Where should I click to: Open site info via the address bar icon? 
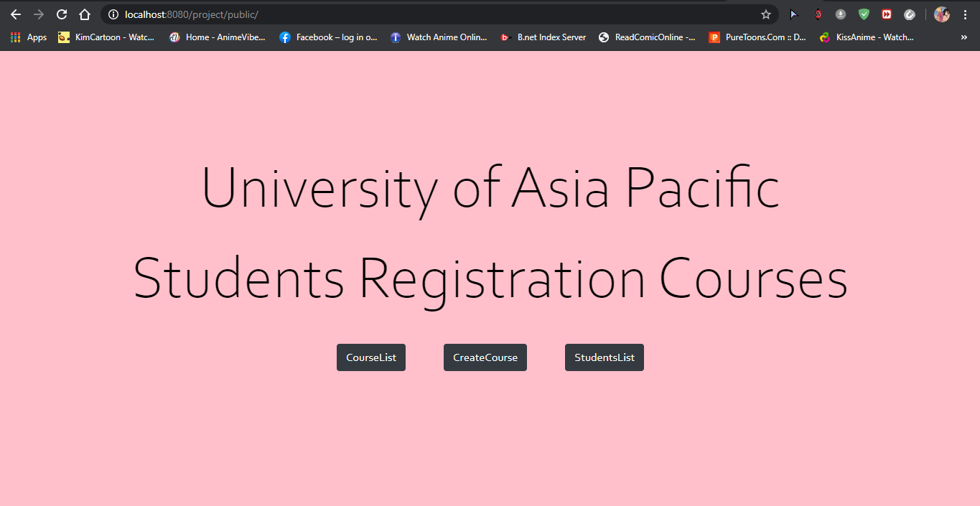pyautogui.click(x=114, y=14)
